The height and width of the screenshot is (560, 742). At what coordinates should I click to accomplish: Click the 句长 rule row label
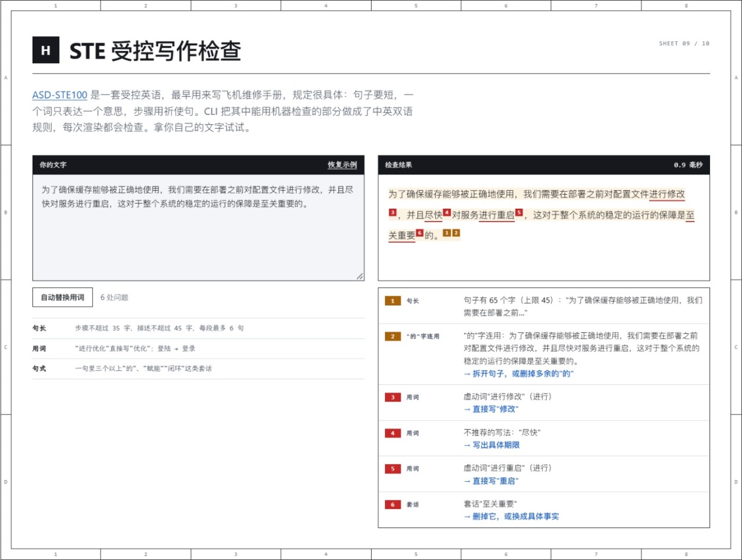(x=39, y=328)
